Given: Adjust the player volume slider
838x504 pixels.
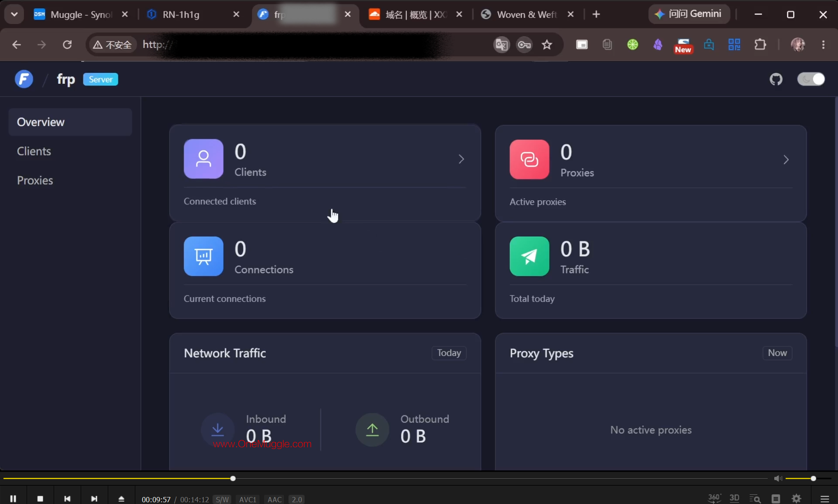Looking at the screenshot, I should tap(807, 479).
